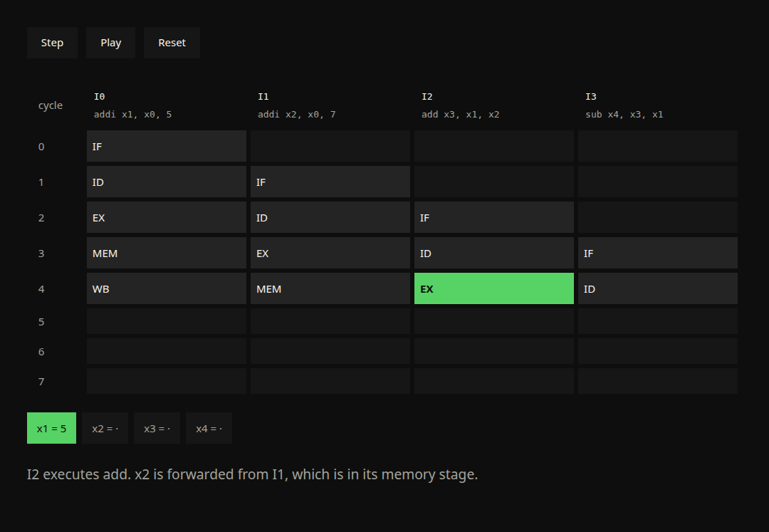
Task: Click the I0 column header label
Action: (100, 97)
